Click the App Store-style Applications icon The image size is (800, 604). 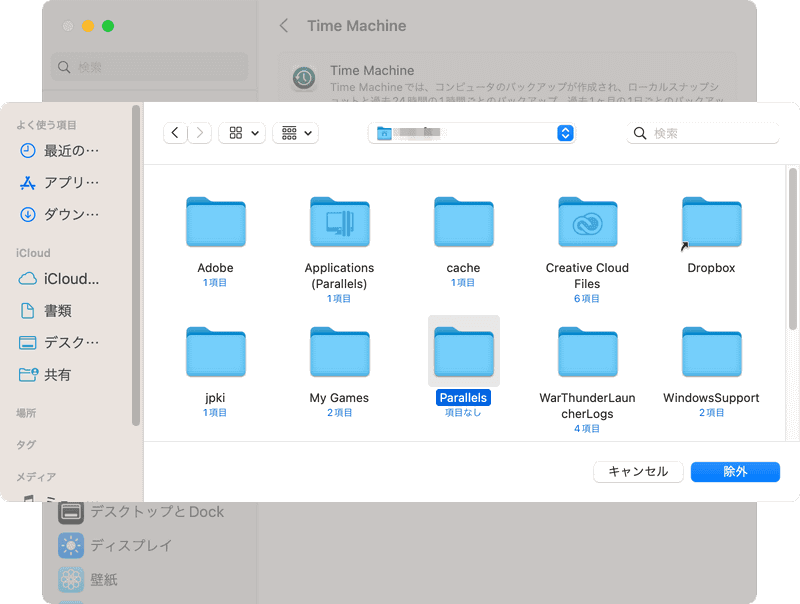[x=28, y=182]
